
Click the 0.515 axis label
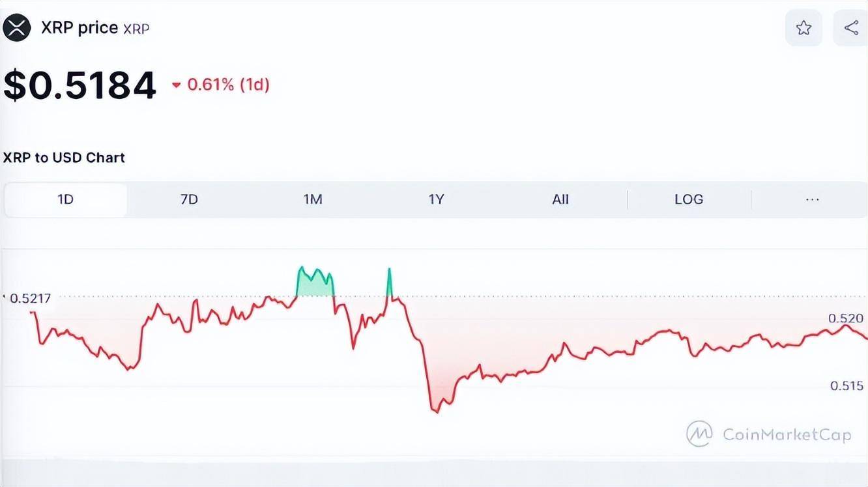(x=846, y=386)
